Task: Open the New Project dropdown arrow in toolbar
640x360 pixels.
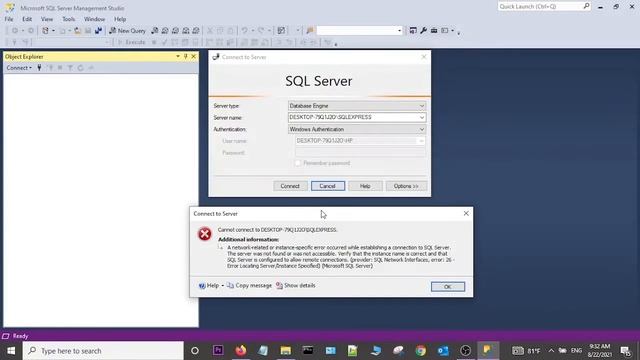Action: pos(53,31)
